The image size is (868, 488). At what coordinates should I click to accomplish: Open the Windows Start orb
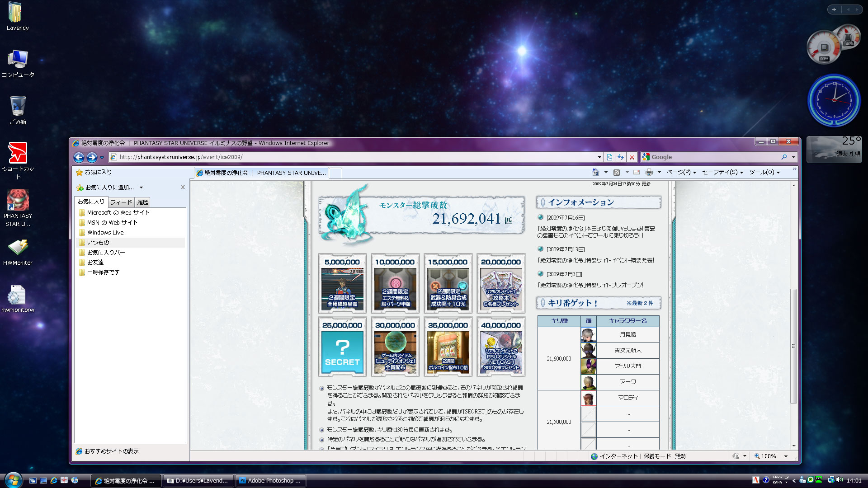click(x=13, y=480)
